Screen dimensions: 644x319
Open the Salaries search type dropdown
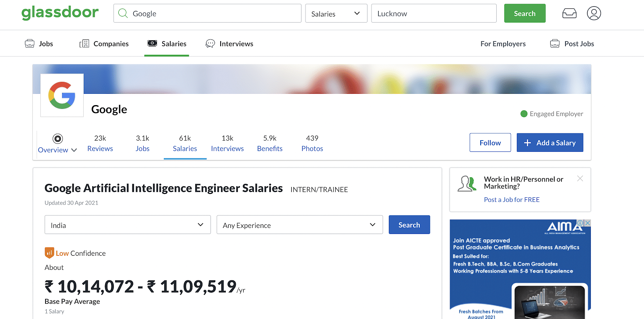coord(336,13)
